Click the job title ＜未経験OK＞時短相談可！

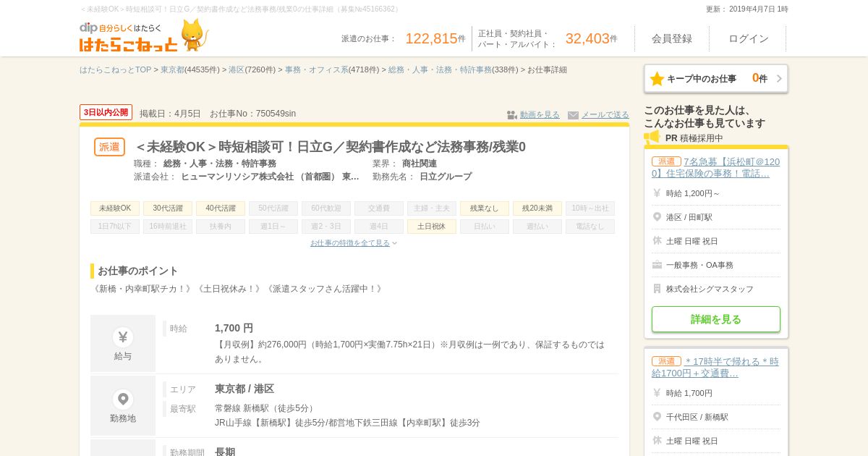[x=330, y=147]
